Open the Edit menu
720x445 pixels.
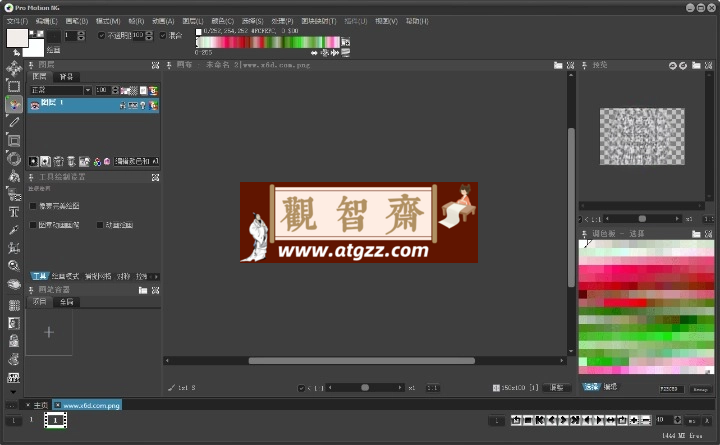[x=46, y=21]
